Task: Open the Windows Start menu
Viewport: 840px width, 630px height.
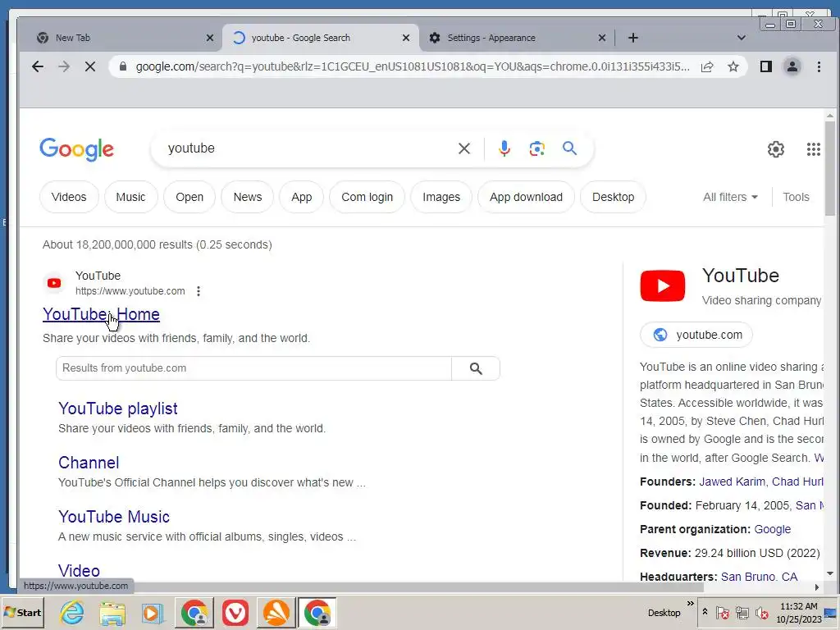Action: [22, 612]
